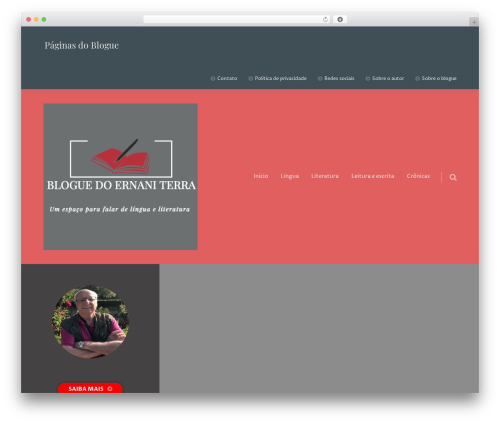This screenshot has width=500, height=423.
Task: Click the author's circular photo
Action: tap(90, 322)
